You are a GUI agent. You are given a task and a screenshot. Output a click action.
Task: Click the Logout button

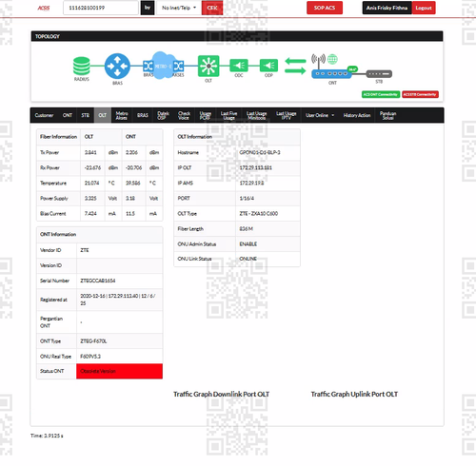click(424, 8)
